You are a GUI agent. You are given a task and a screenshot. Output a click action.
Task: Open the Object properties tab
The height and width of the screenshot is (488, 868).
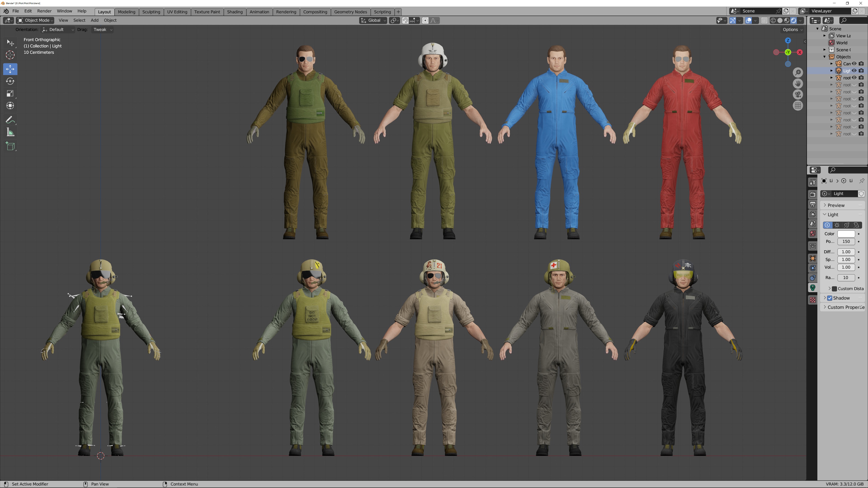coord(812,258)
